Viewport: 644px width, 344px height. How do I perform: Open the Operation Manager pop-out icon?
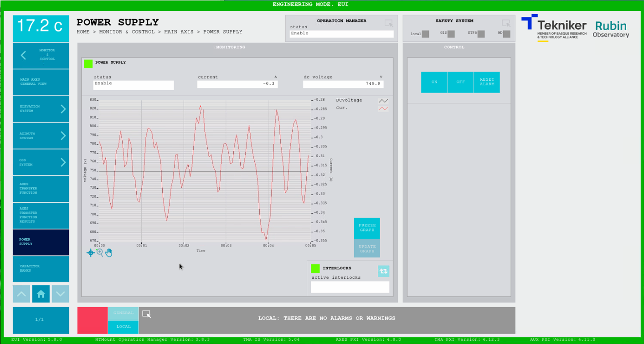point(388,23)
